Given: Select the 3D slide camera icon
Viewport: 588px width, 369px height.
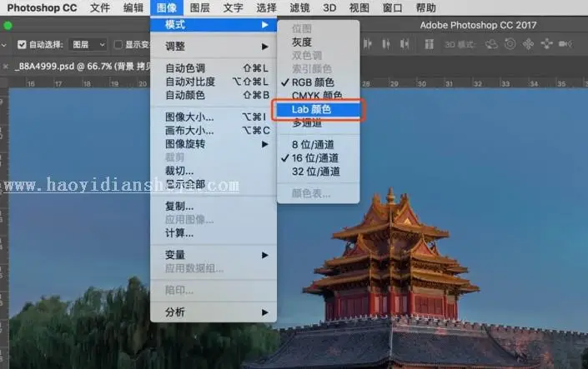Looking at the screenshot, I should pyautogui.click(x=547, y=44).
